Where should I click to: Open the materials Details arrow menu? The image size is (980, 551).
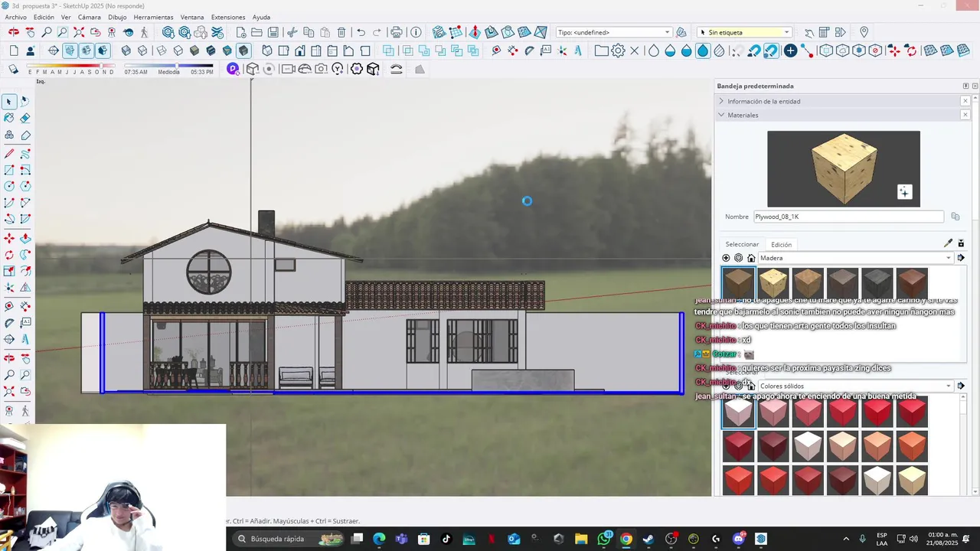pyautogui.click(x=961, y=258)
